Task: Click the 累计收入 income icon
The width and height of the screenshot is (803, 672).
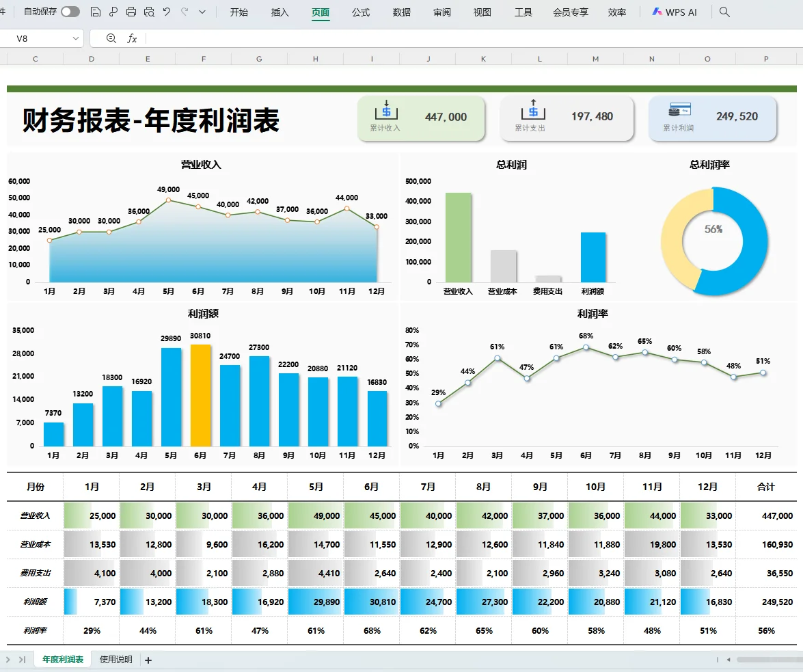Action: pyautogui.click(x=386, y=110)
